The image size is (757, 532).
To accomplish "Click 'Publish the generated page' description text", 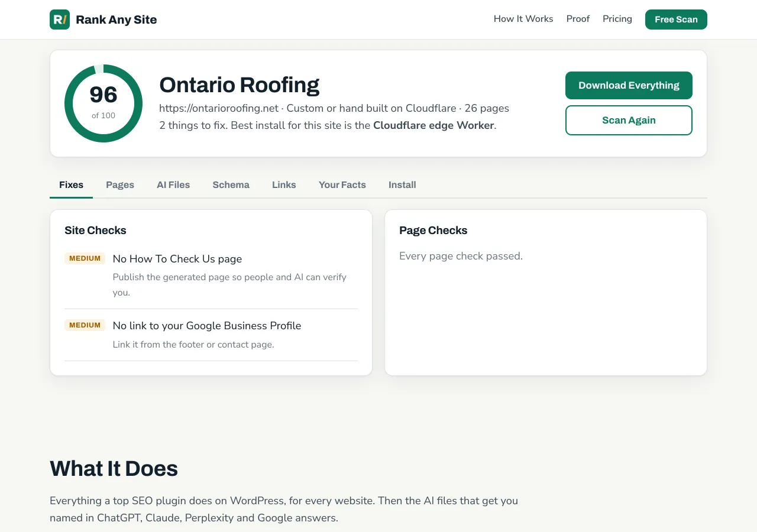I will pos(229,284).
